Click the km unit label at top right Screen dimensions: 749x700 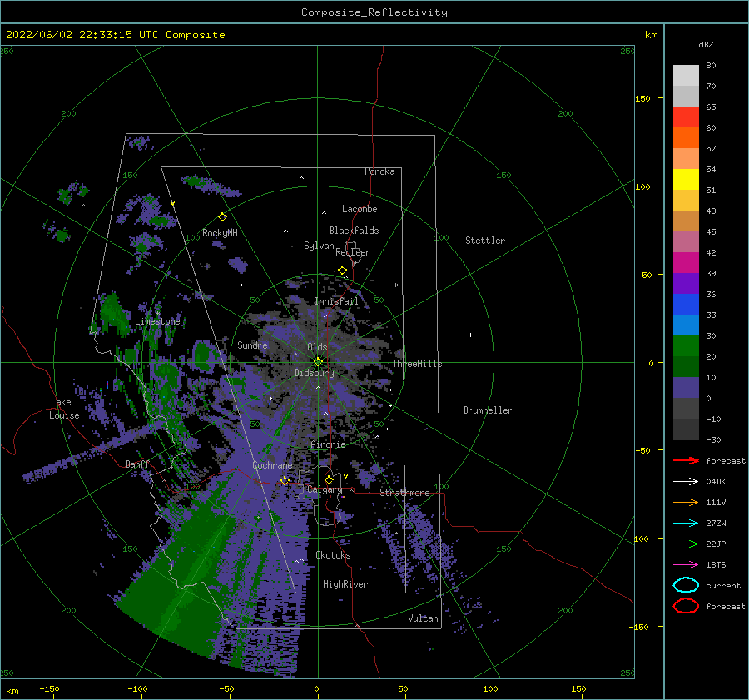point(651,35)
